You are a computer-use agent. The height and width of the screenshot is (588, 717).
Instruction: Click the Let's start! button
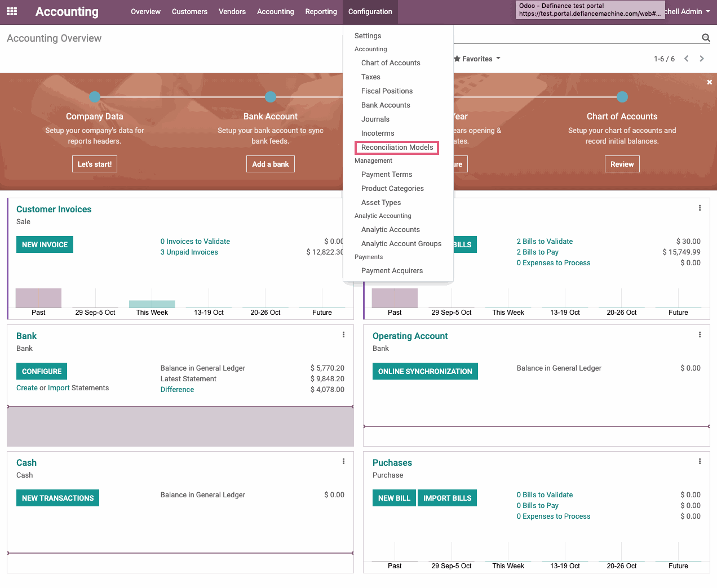95,164
